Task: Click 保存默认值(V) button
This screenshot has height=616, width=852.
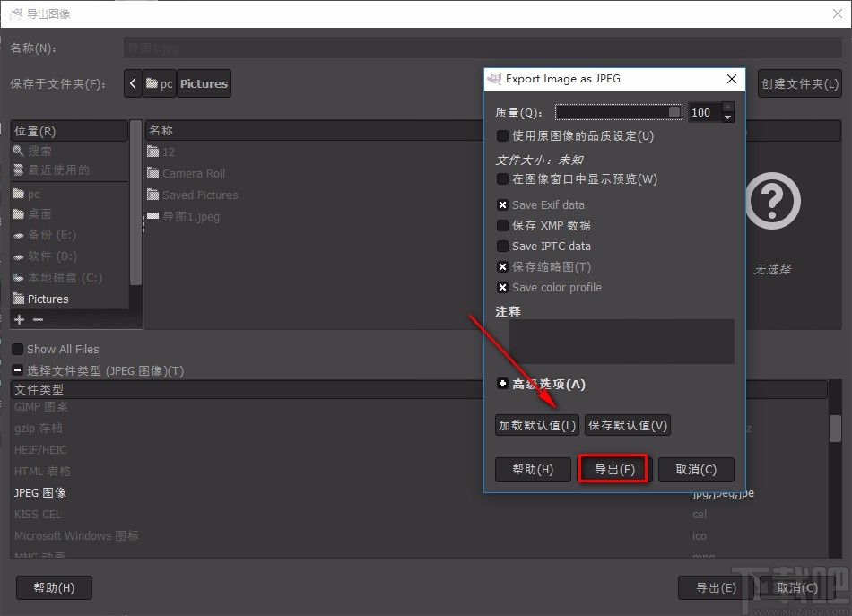Action: pyautogui.click(x=628, y=425)
